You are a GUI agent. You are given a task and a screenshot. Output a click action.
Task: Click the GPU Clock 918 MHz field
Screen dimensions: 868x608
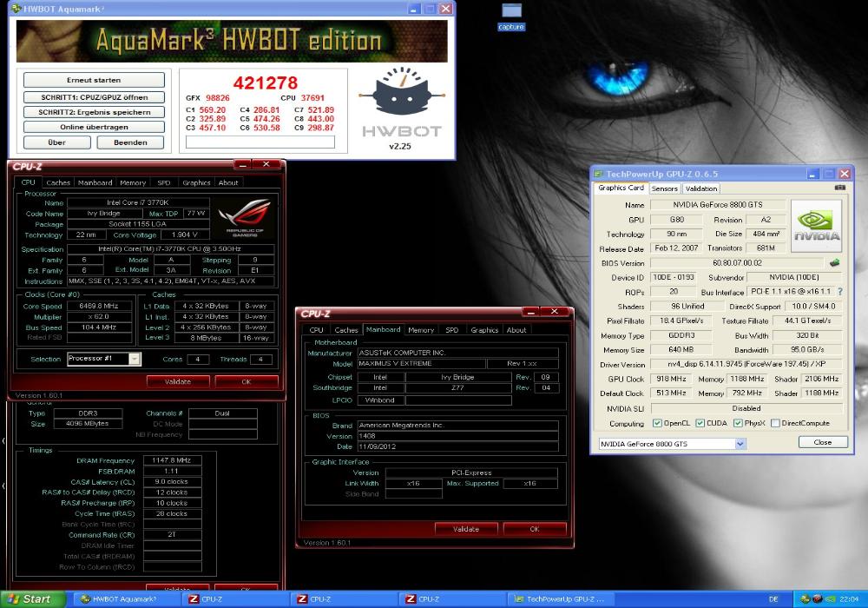click(671, 379)
